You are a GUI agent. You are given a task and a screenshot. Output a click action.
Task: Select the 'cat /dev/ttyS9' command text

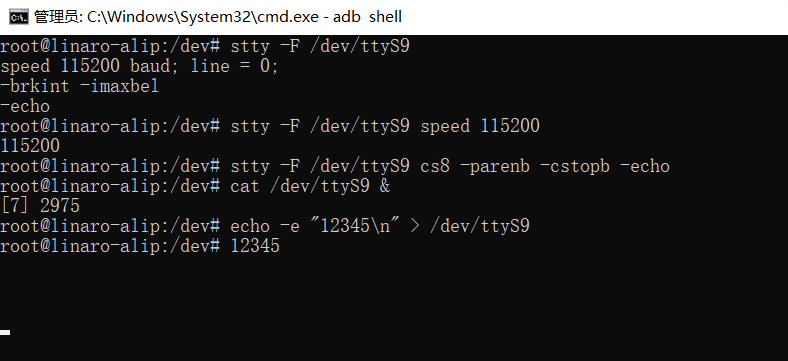tap(300, 186)
